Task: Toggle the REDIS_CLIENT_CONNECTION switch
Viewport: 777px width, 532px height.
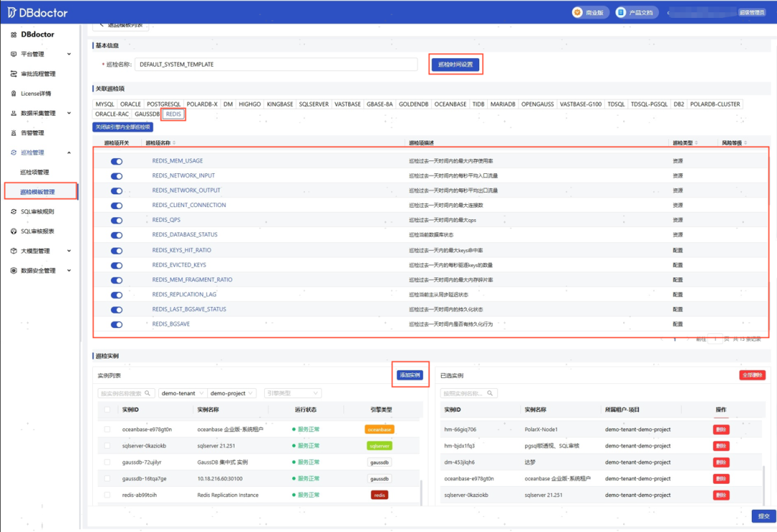Action: coord(117,206)
